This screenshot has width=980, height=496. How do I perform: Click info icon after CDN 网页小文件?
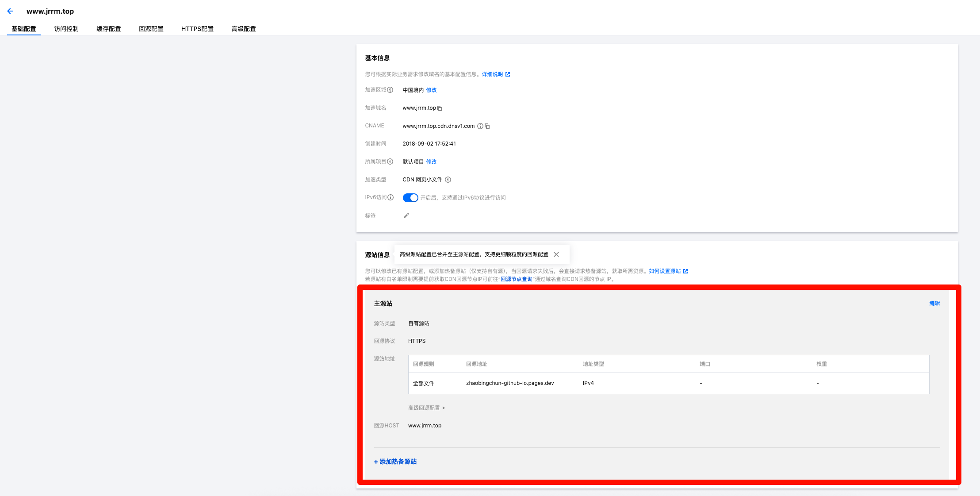[x=448, y=180]
